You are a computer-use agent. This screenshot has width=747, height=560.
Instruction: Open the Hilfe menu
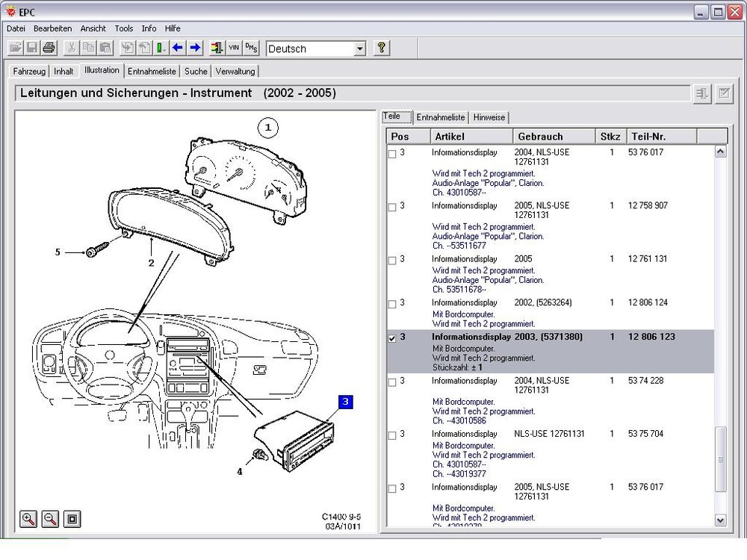173,28
